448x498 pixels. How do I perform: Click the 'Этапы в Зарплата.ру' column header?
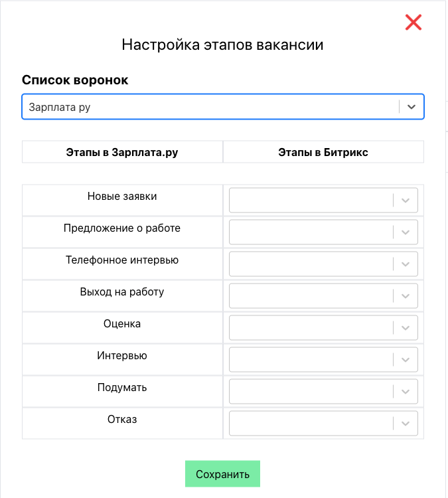(122, 152)
